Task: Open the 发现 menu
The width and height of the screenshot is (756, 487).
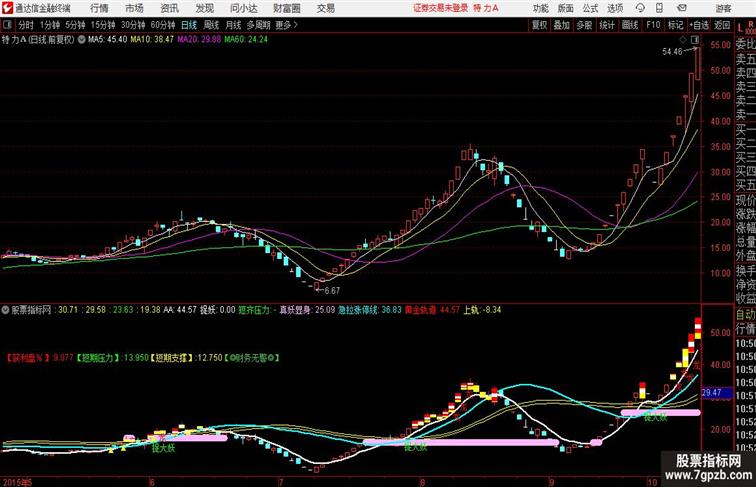Action: click(x=204, y=8)
